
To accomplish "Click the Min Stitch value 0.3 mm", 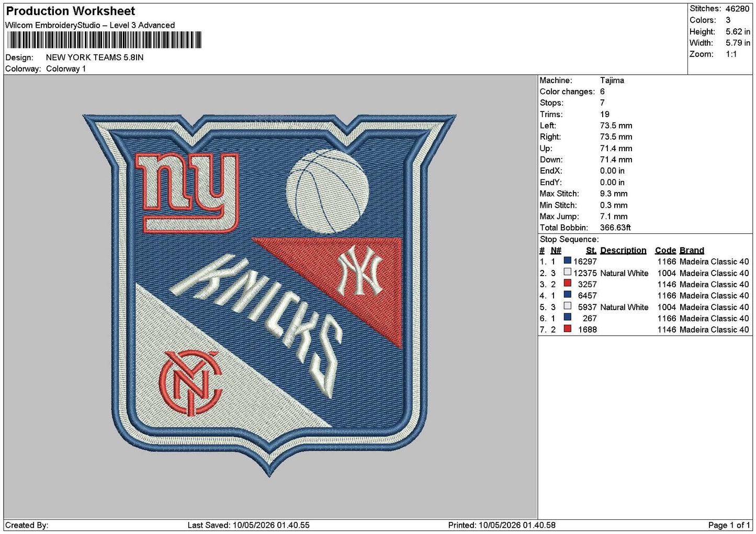I will click(x=614, y=205).
